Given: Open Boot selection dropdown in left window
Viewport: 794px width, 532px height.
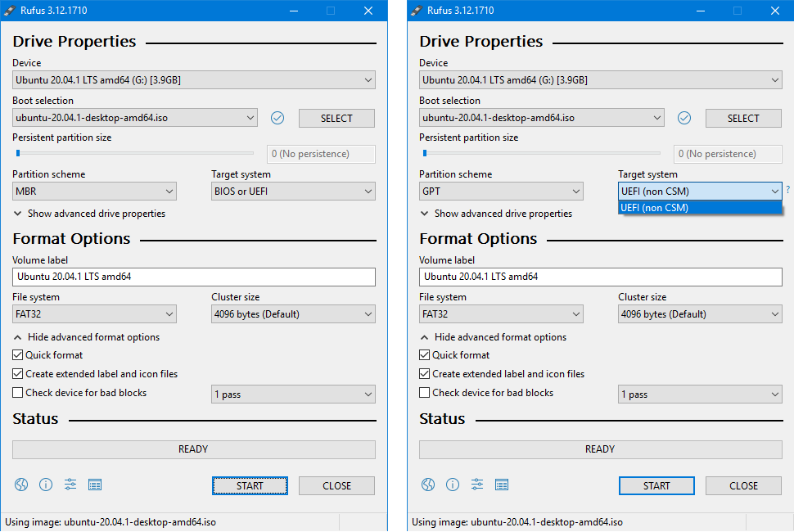Looking at the screenshot, I should point(135,117).
